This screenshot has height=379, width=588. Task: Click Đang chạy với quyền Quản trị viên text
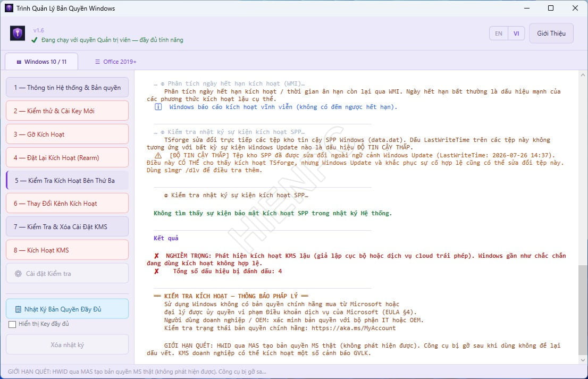[x=112, y=40]
